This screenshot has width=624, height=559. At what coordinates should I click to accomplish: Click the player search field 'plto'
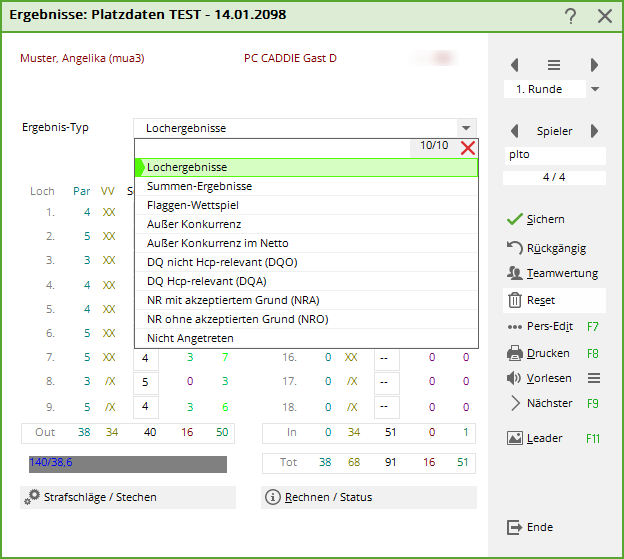pos(554,155)
